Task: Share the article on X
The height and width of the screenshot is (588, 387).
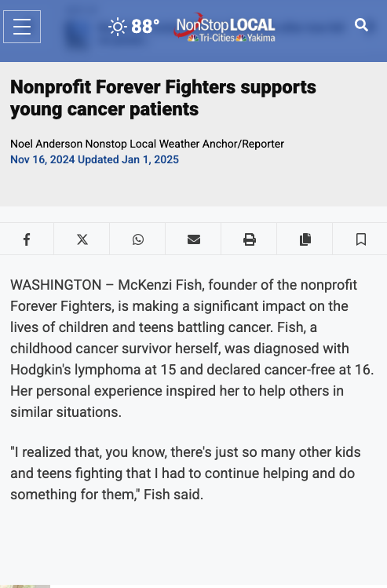Action: click(82, 239)
